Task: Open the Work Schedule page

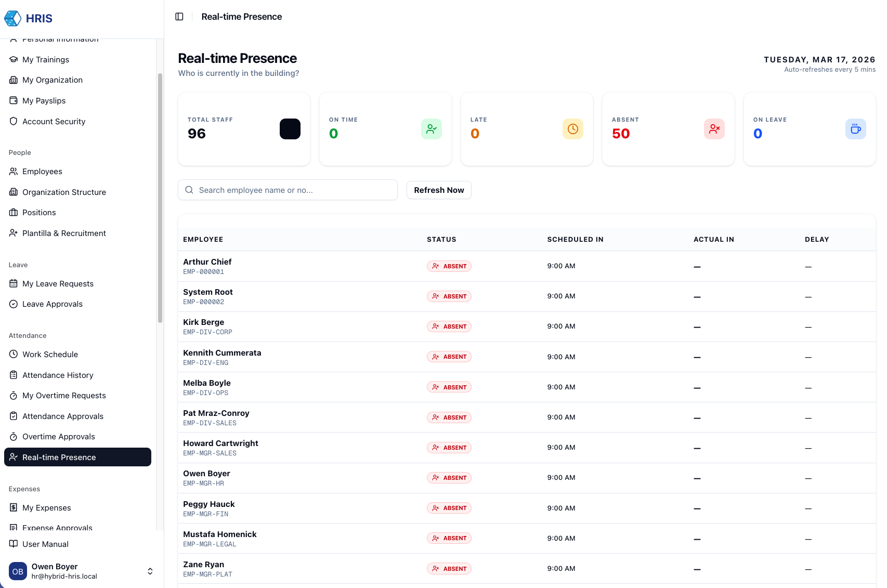Action: (x=50, y=355)
